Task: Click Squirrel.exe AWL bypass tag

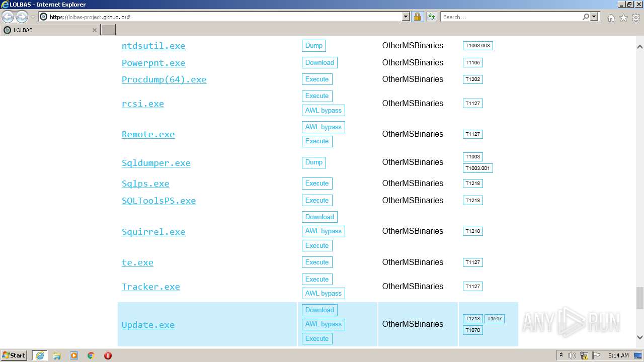Action: coord(324,231)
